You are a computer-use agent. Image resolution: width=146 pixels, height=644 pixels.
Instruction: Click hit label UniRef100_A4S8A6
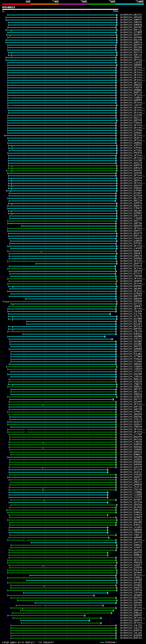click(x=131, y=37)
